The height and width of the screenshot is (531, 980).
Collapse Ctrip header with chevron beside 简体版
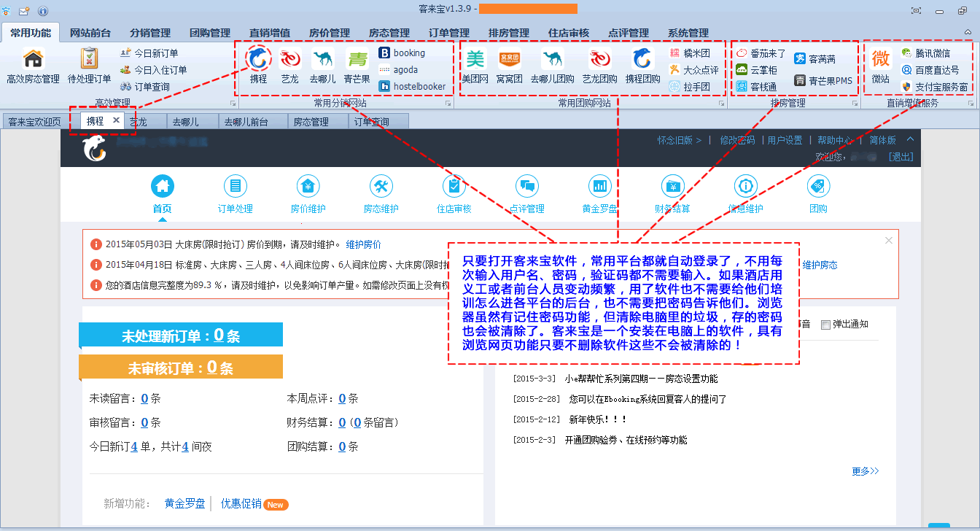[909, 139]
